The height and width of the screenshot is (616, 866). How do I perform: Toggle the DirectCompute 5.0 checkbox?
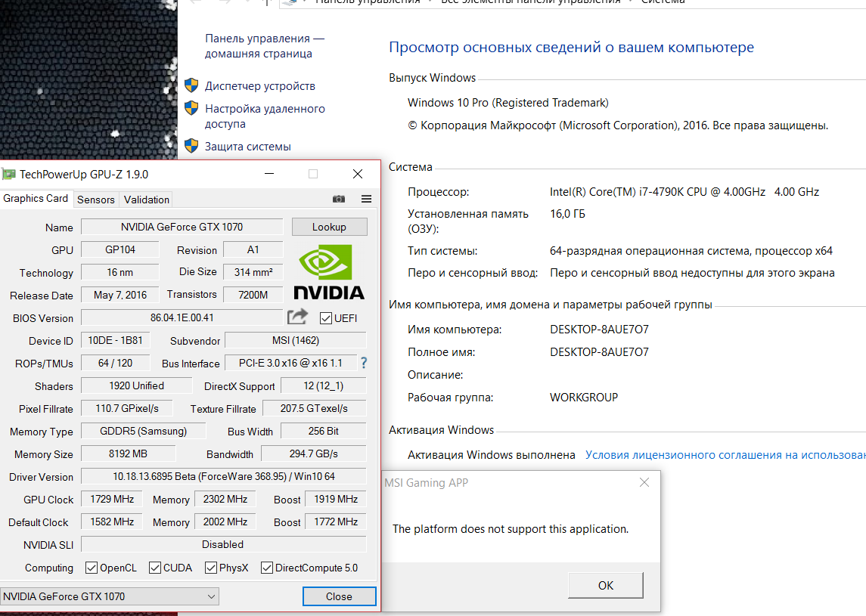pyautogui.click(x=267, y=568)
